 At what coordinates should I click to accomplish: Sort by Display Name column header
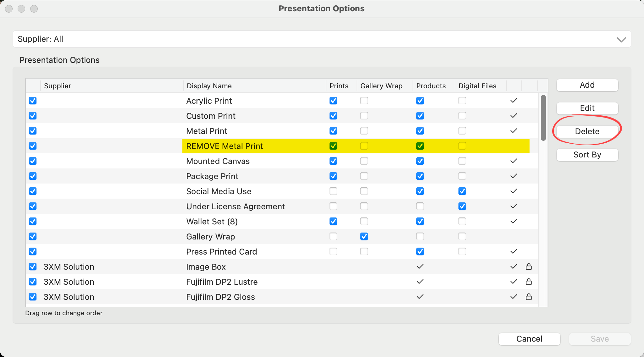(x=209, y=86)
